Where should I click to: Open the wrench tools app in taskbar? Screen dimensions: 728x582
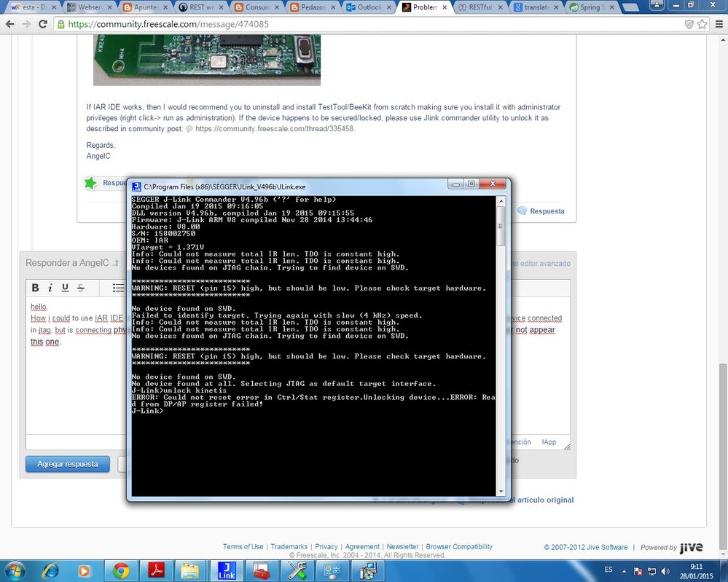[297, 570]
